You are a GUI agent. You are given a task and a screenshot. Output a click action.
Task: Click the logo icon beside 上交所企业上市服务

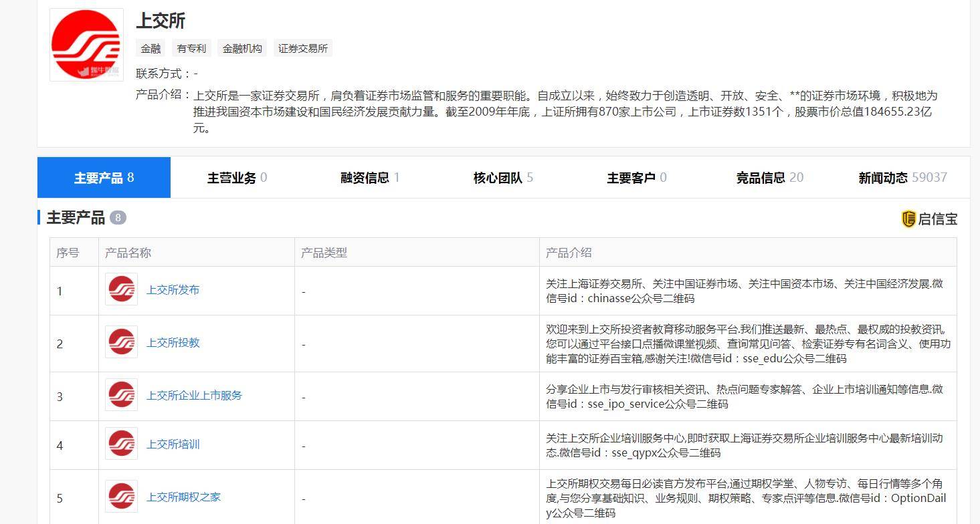[122, 395]
